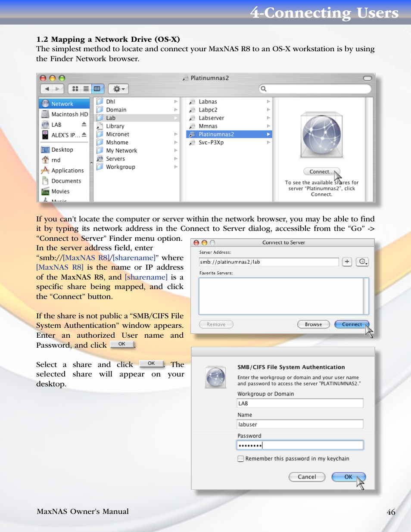
Task: Click the Finder back arrow button
Action: point(47,89)
